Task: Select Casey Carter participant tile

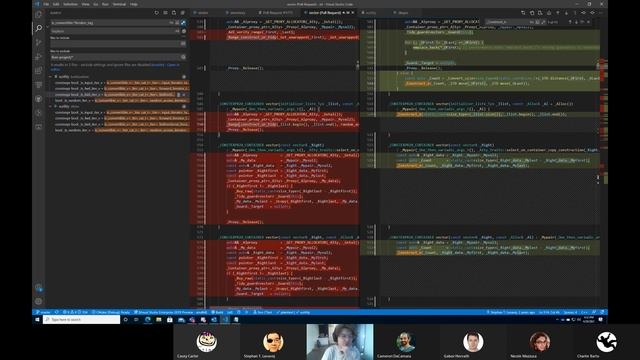Action: tap(207, 342)
